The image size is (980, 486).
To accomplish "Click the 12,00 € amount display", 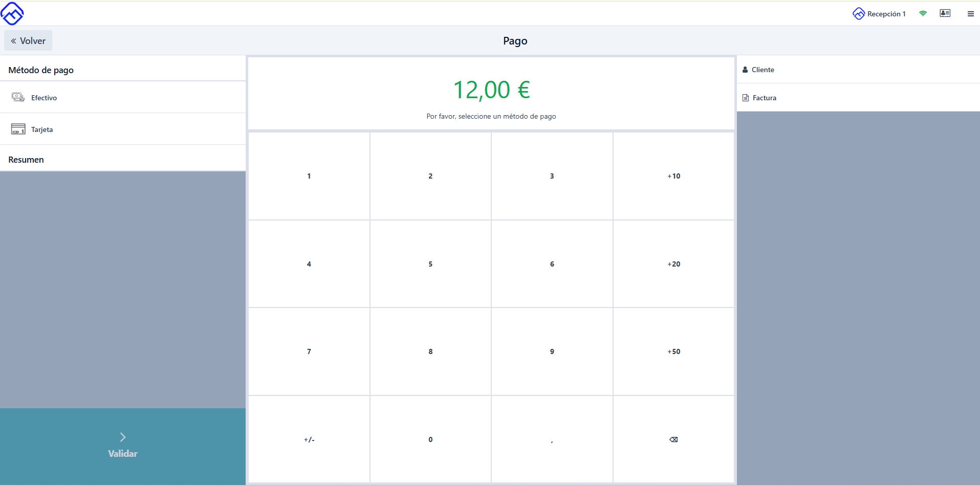I will pyautogui.click(x=491, y=90).
